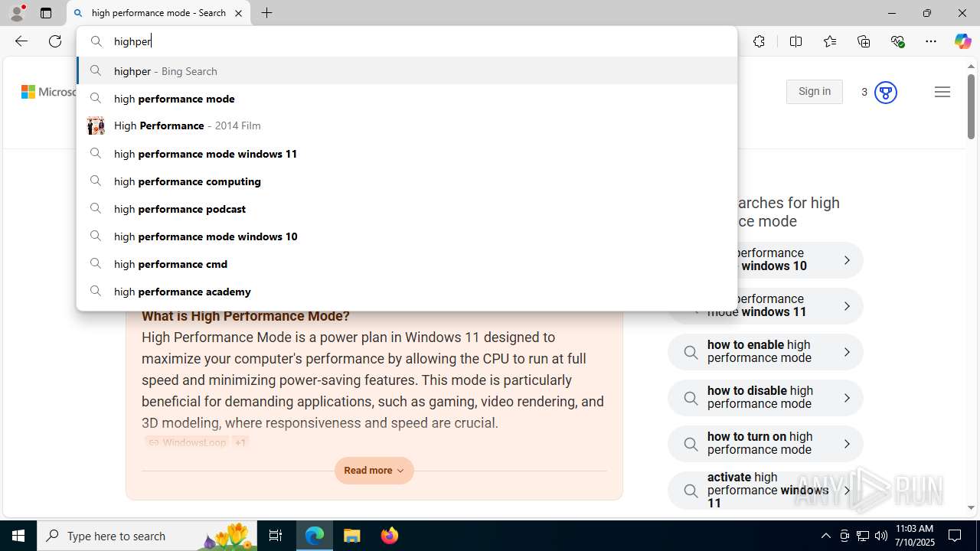Choose suggestion 'high performance mode windows 10'
980x551 pixels.
click(407, 236)
